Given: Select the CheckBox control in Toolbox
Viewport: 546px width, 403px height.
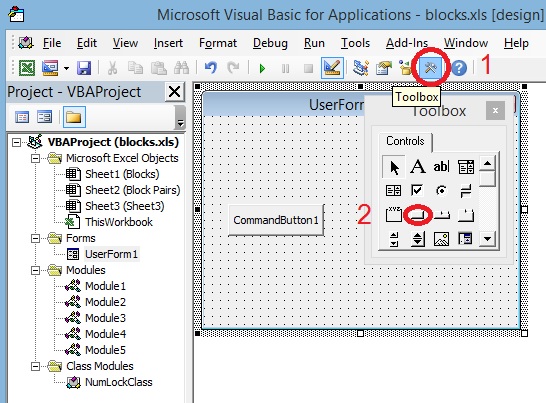Looking at the screenshot, I should tap(417, 190).
